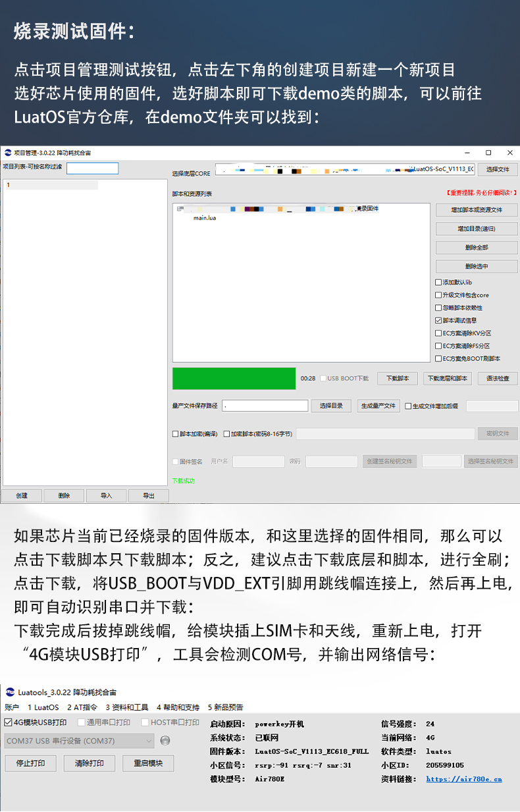Uncheck the 脚本调试信息 checkbox
Image resolution: width=520 pixels, height=812 pixels.
click(438, 320)
